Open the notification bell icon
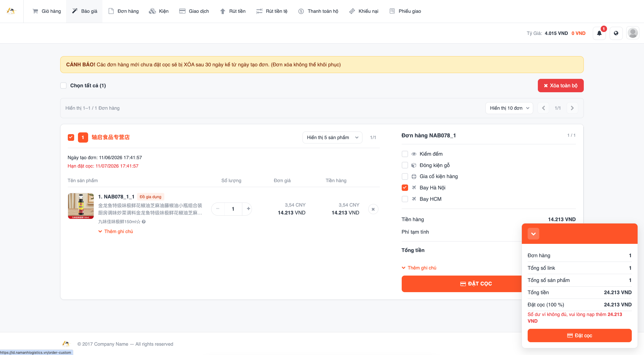This screenshot has height=355, width=644. tap(599, 33)
